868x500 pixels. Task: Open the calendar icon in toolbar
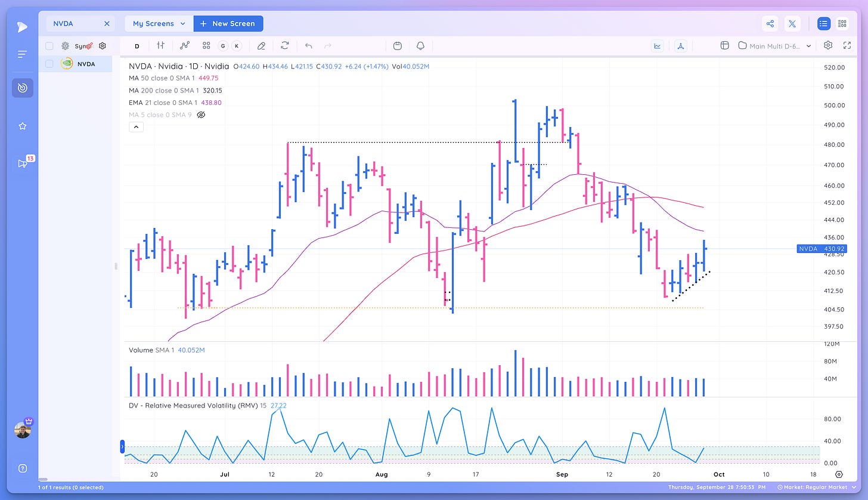point(398,45)
